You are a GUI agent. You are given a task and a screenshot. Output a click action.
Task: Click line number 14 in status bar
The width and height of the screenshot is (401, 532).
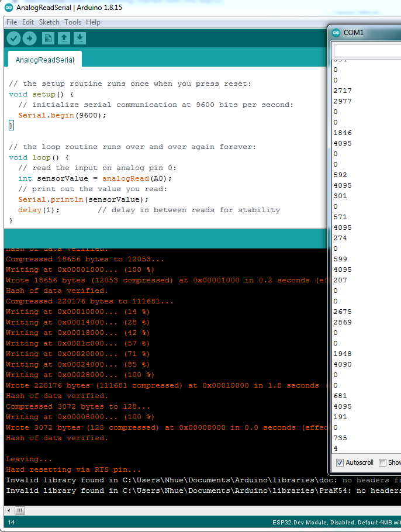click(11, 523)
